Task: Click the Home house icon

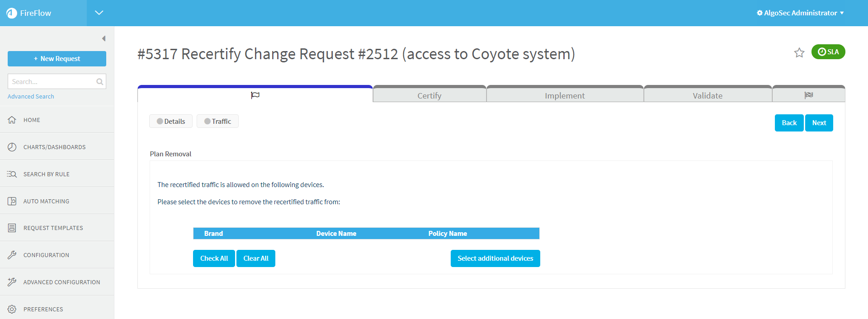Action: coord(12,120)
